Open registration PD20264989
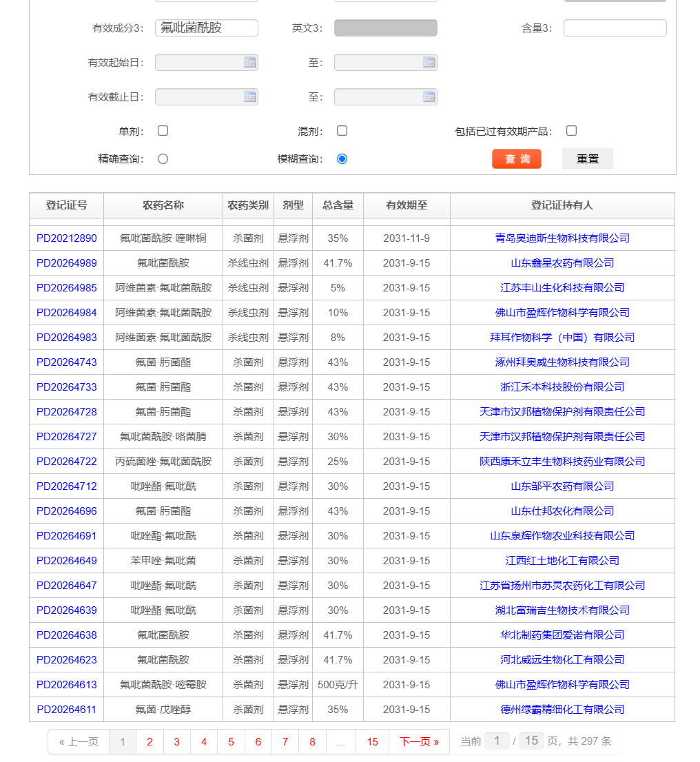The height and width of the screenshot is (762, 700). pyautogui.click(x=67, y=263)
